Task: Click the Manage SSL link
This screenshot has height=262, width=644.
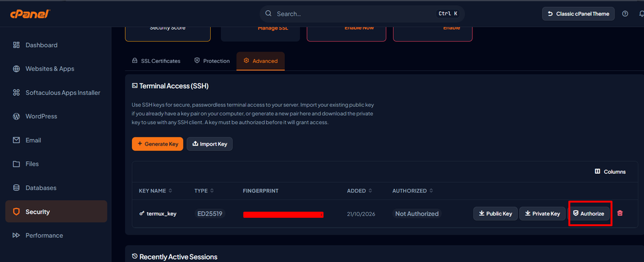Action: [x=273, y=28]
